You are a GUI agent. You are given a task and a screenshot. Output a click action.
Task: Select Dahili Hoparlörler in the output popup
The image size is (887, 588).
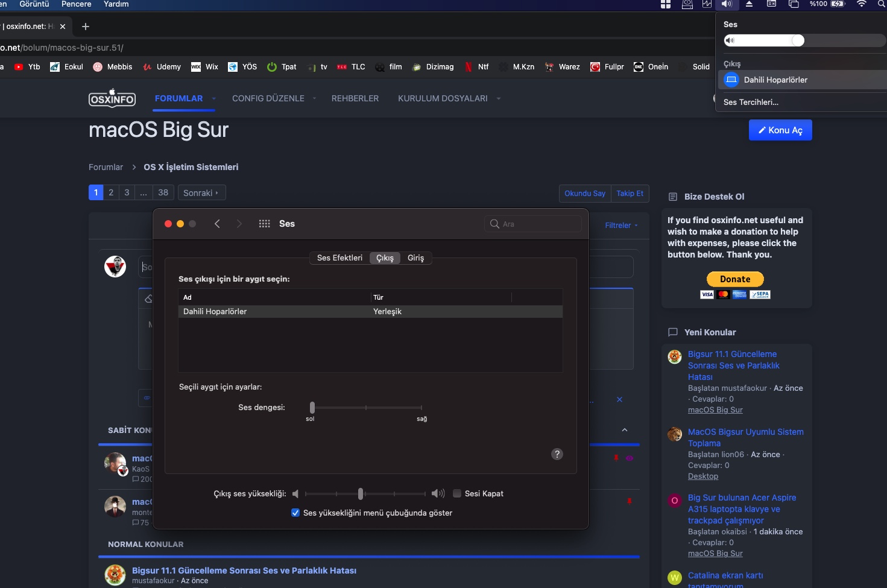tap(775, 80)
